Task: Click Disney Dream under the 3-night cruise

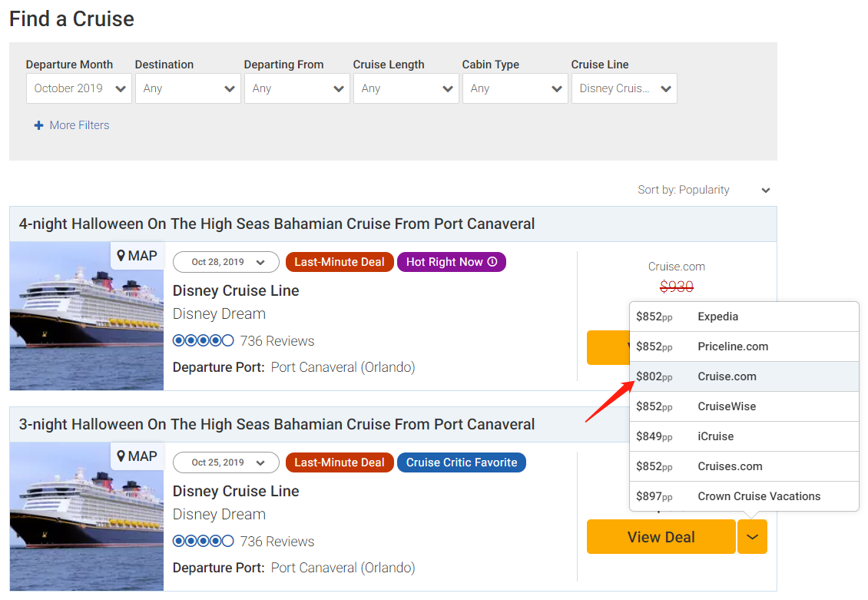Action: (x=219, y=514)
